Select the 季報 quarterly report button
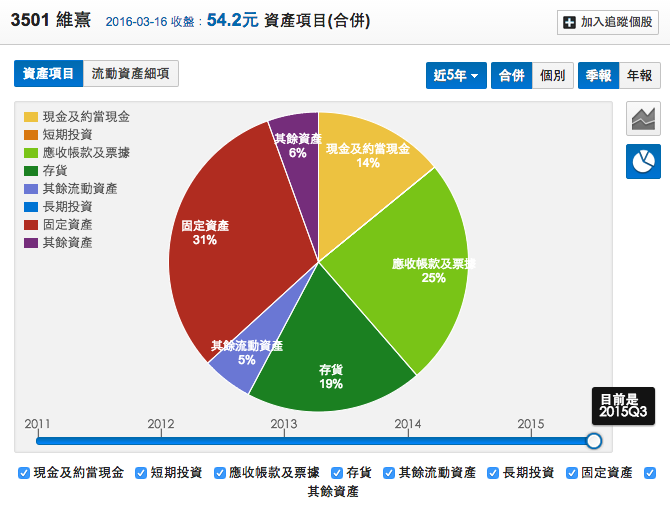This screenshot has height=510, width=670. point(598,75)
